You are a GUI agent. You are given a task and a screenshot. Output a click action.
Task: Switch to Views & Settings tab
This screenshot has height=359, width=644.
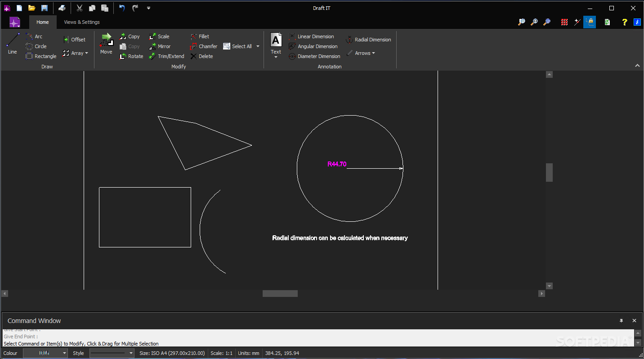click(x=82, y=22)
